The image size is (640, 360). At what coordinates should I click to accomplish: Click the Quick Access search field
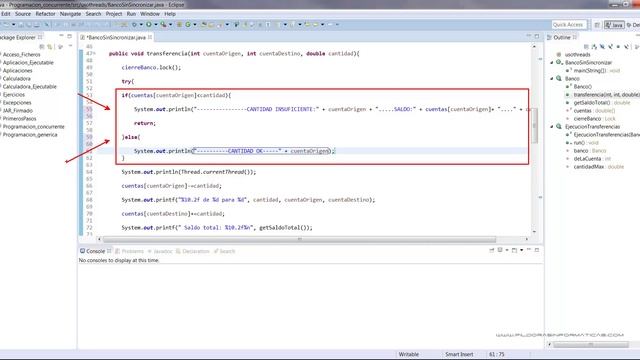point(569,24)
